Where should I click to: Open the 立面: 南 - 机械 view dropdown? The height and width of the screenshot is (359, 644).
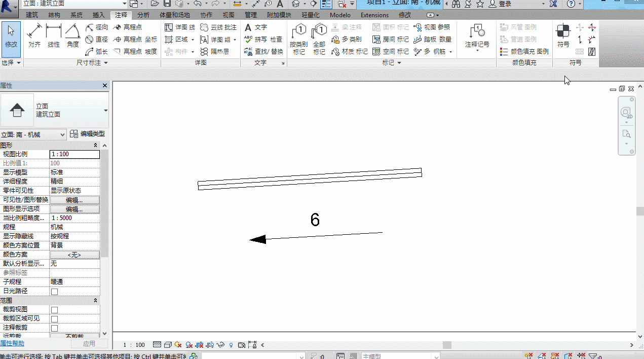pyautogui.click(x=33, y=134)
